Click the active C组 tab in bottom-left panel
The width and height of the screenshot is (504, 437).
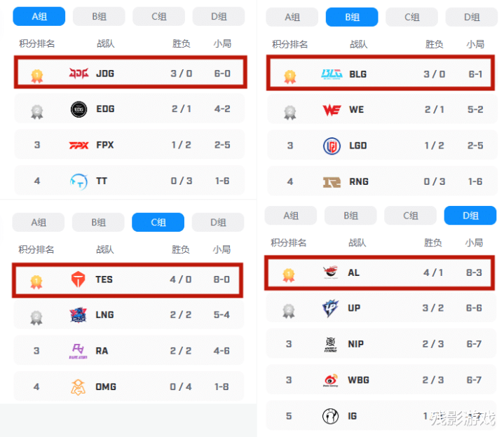click(x=158, y=222)
